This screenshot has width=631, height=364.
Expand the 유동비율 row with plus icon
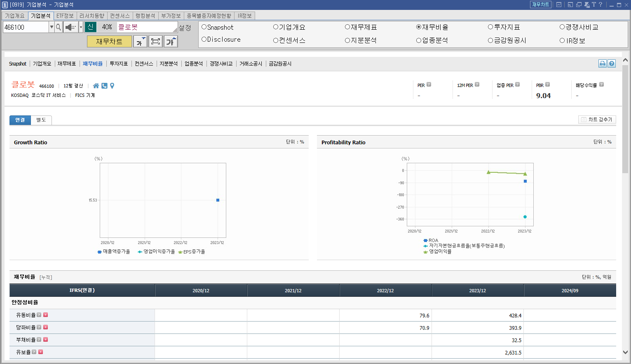point(45,315)
